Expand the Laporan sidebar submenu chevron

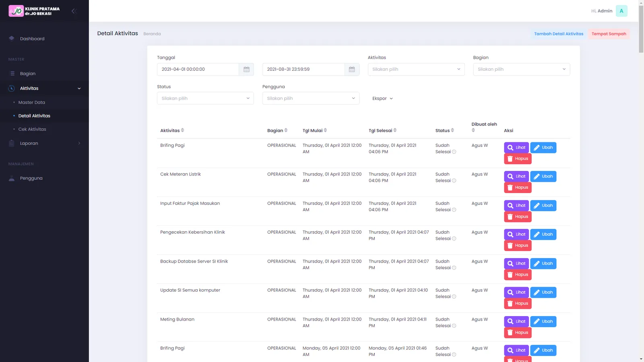(x=79, y=143)
